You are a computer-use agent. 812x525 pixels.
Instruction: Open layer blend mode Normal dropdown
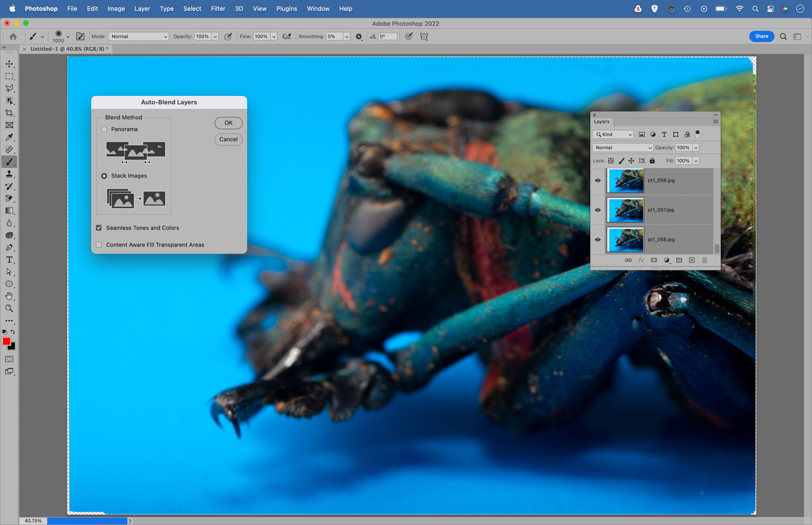point(623,148)
